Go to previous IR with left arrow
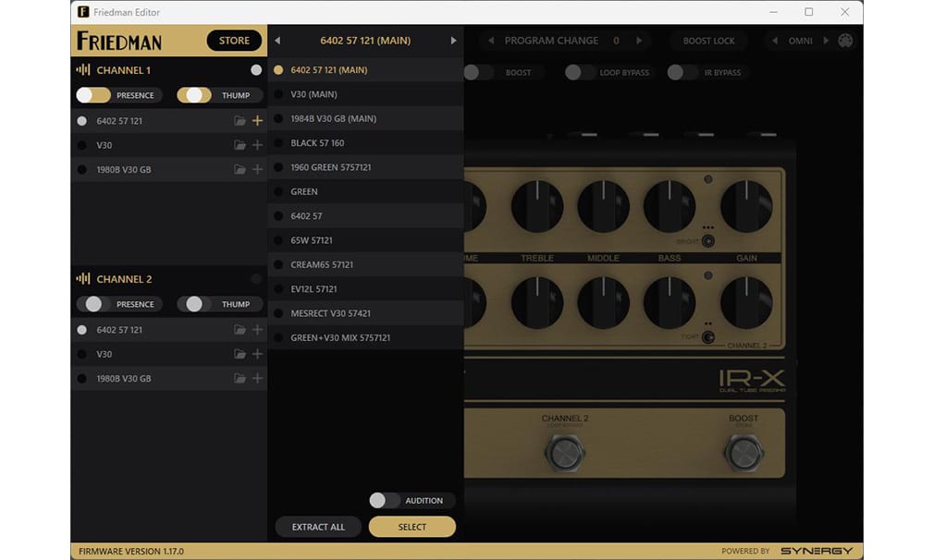The width and height of the screenshot is (934, 560). 277,41
